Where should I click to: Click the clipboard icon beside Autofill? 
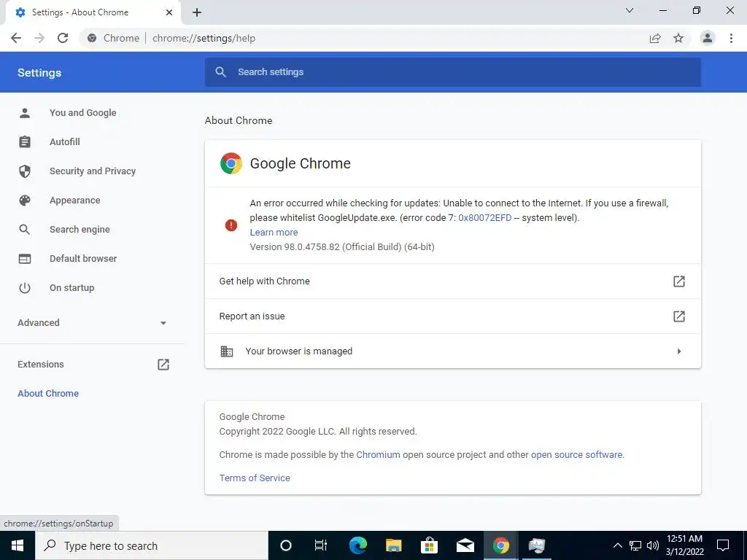pyautogui.click(x=25, y=142)
